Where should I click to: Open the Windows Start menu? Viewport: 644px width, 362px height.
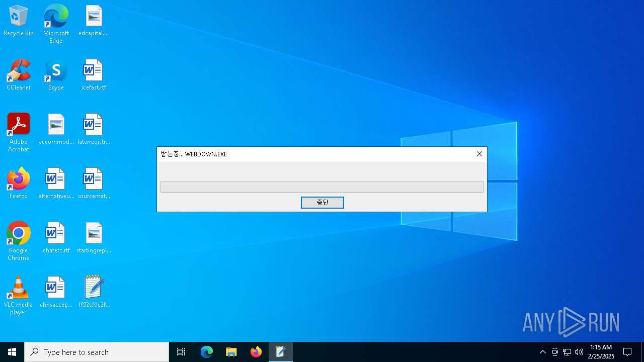point(12,352)
